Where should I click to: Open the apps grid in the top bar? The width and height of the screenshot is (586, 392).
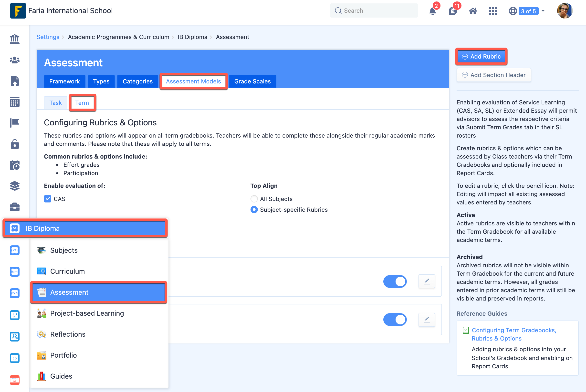click(493, 11)
